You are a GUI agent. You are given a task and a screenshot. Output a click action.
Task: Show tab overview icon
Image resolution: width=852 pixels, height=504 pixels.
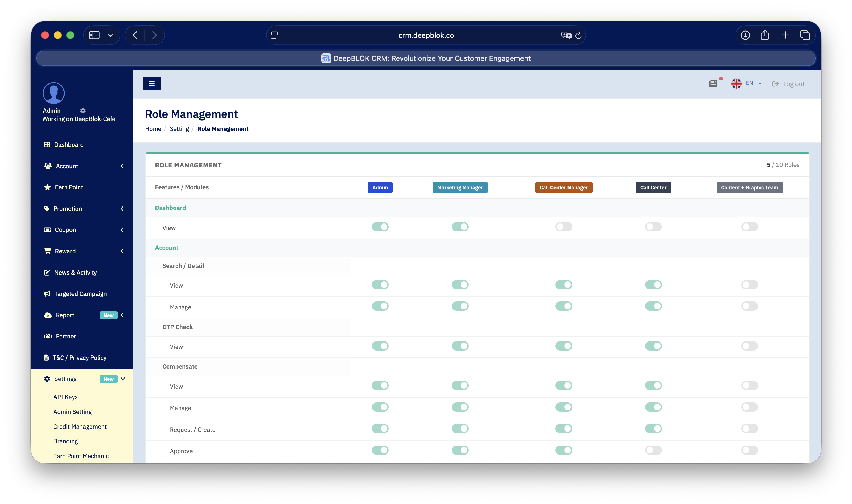(805, 35)
